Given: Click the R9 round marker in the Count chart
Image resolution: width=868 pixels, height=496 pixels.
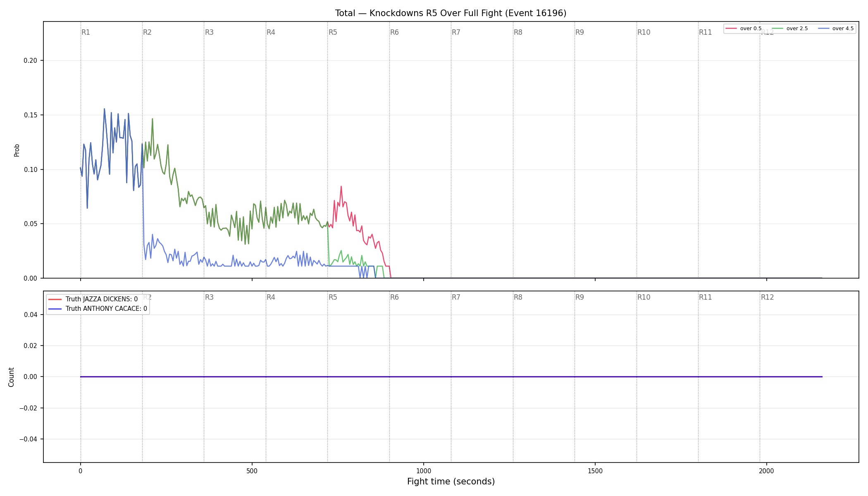Looking at the screenshot, I should 579,297.
